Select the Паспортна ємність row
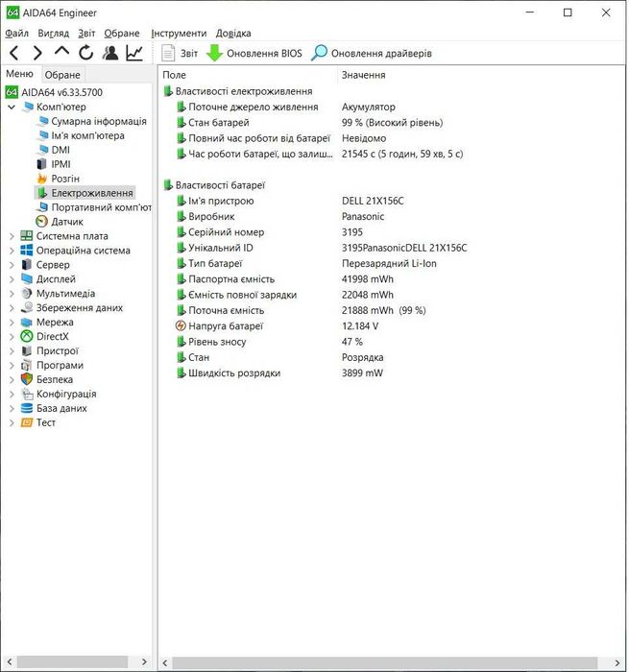 pos(284,279)
